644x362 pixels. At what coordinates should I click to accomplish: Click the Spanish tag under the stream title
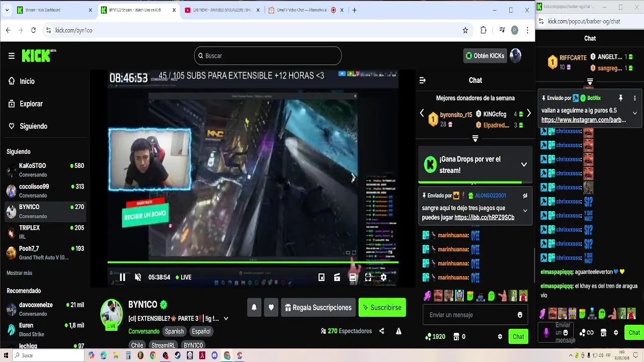tap(174, 331)
